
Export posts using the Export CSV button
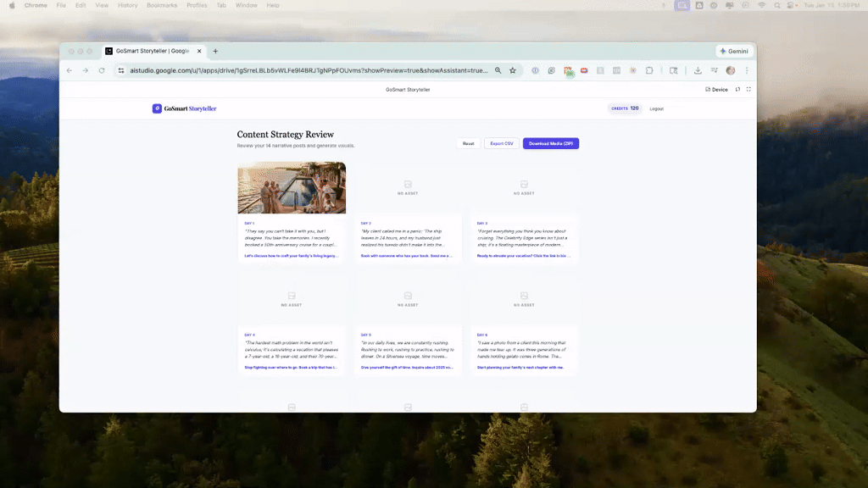pyautogui.click(x=502, y=143)
